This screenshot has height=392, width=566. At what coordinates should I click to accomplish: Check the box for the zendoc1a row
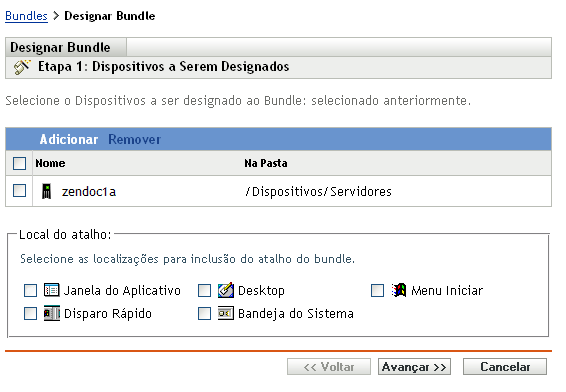[x=19, y=191]
